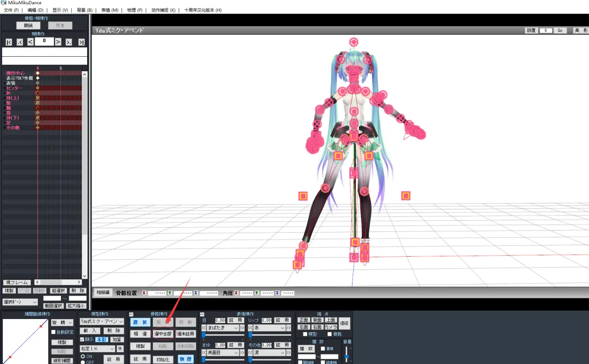589x364 pixels.
Task: Step back one frame with < button
Action: coord(30,42)
